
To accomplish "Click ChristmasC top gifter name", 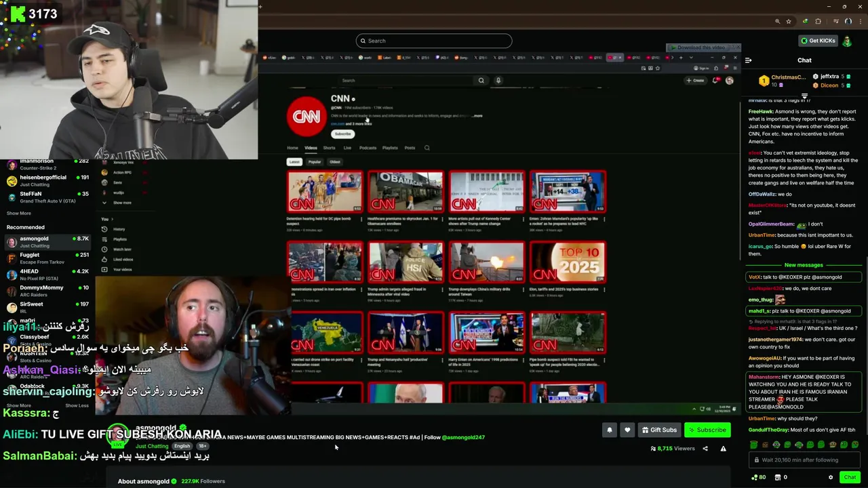I will [x=788, y=77].
